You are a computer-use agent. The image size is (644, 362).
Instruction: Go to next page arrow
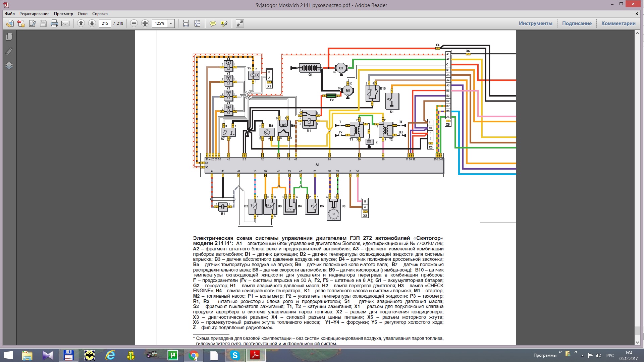pyautogui.click(x=92, y=23)
